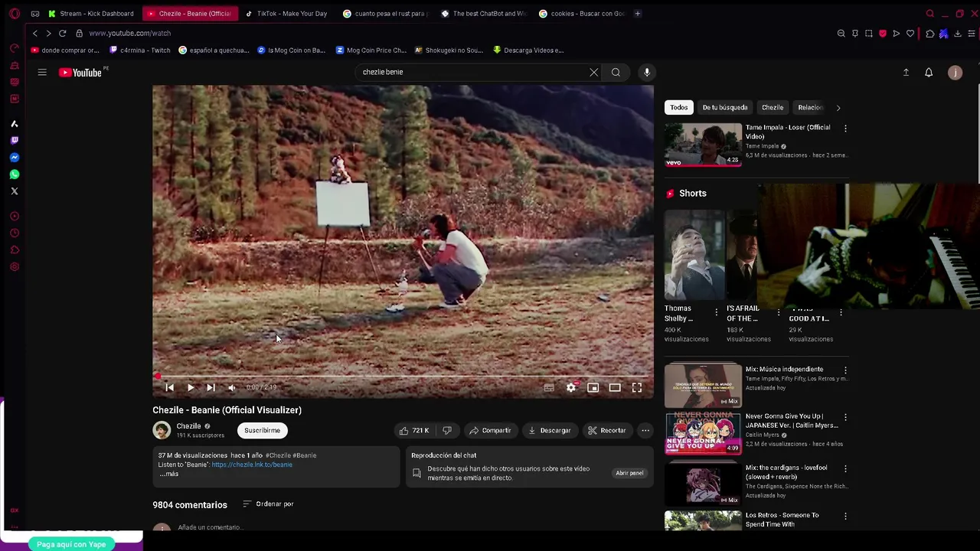Image resolution: width=980 pixels, height=551 pixels.
Task: Select the Chezile filter chip
Action: click(773, 107)
